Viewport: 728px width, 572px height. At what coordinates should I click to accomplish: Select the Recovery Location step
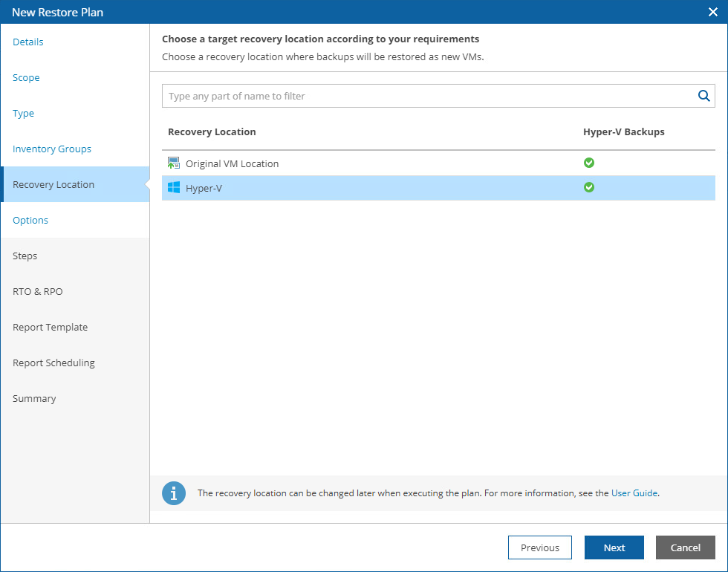point(53,185)
